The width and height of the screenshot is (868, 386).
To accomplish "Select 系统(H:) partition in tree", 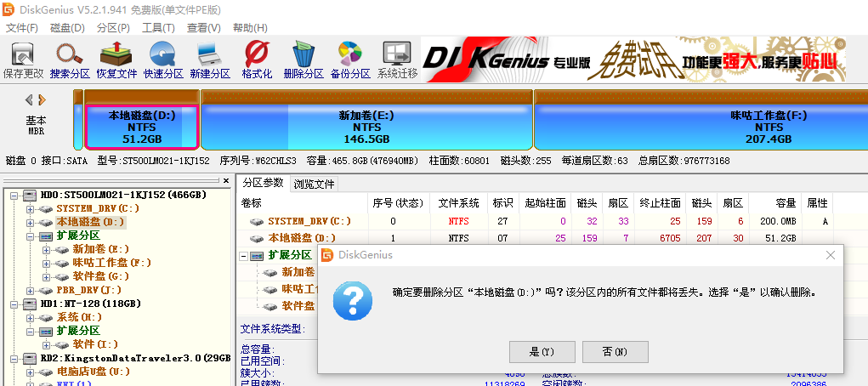I will pyautogui.click(x=80, y=317).
